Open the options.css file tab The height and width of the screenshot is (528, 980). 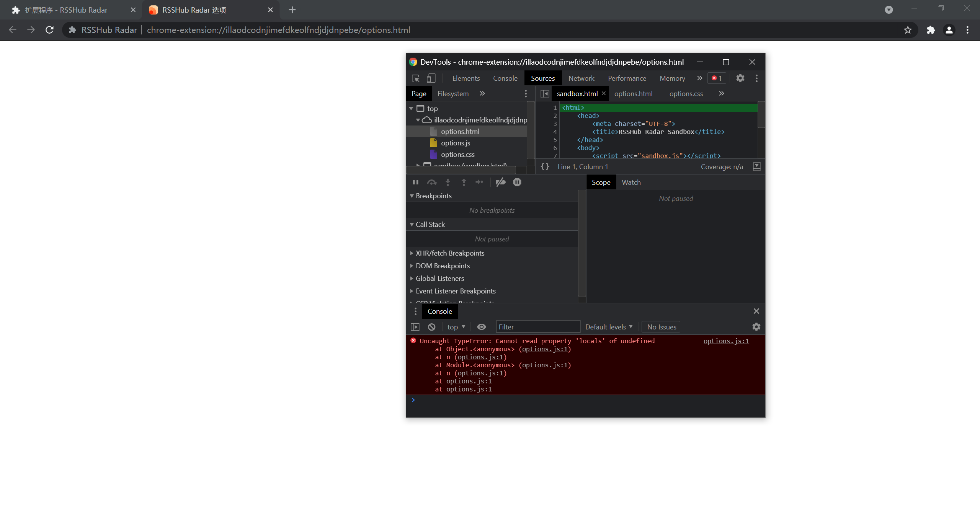point(686,93)
